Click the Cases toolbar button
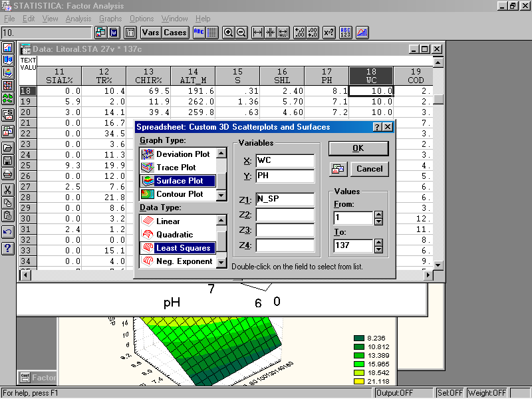 (x=175, y=33)
